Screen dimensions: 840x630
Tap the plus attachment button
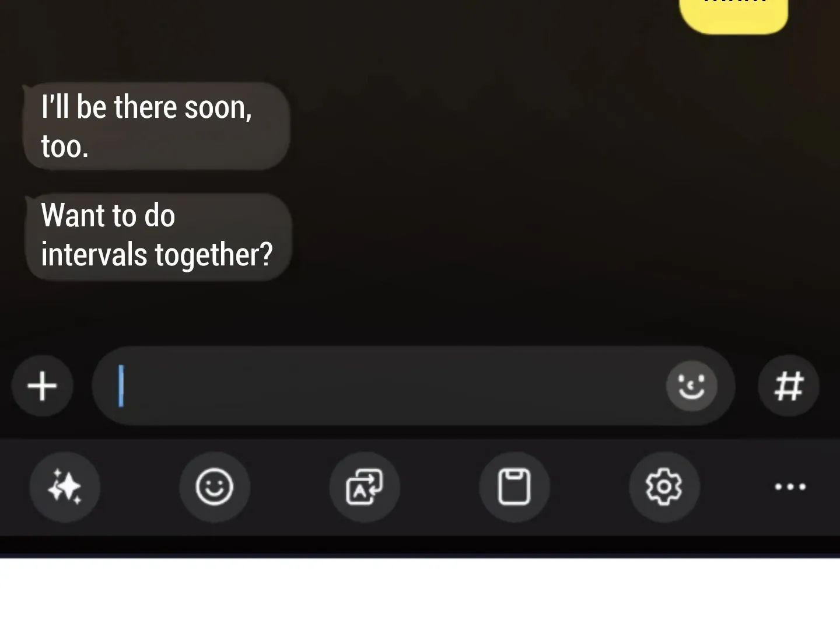42,386
